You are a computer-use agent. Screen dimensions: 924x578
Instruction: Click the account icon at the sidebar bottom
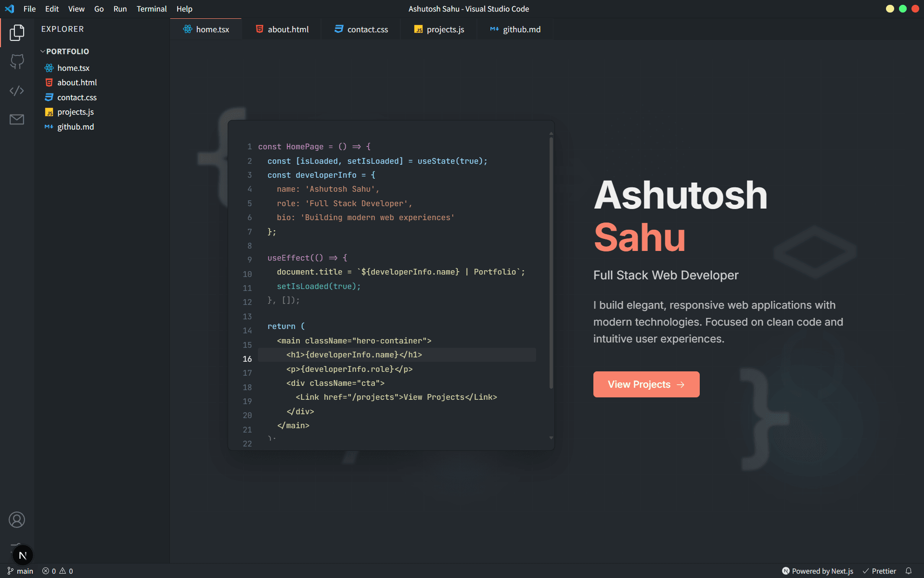[17, 520]
